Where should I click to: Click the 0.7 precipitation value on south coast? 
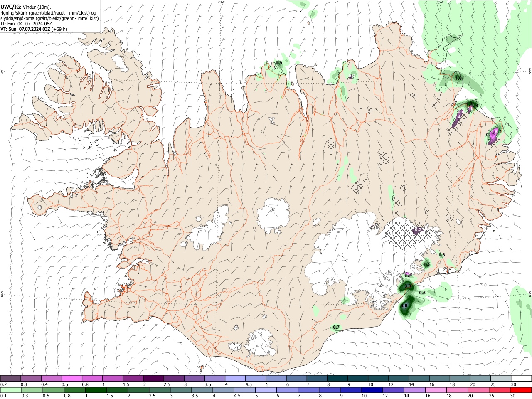click(x=337, y=327)
